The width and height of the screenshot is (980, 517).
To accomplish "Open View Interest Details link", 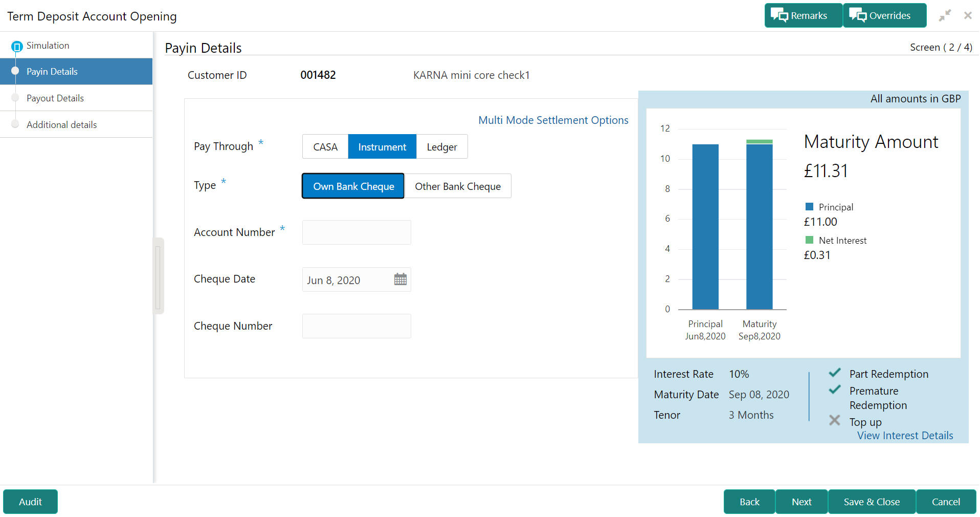I will point(905,436).
